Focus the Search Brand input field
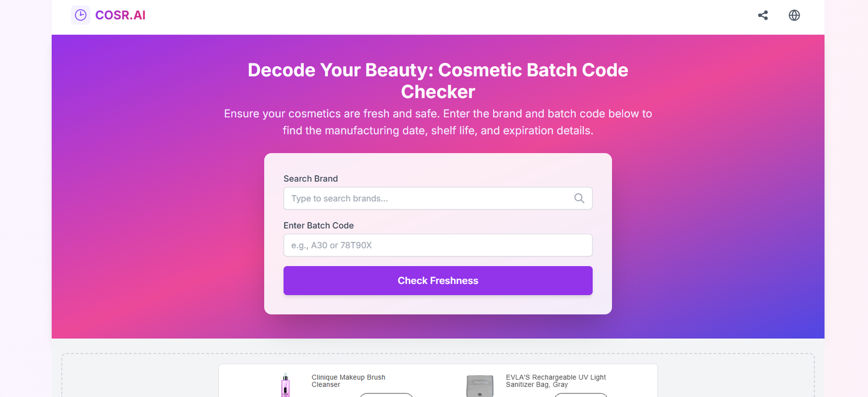 point(429,198)
